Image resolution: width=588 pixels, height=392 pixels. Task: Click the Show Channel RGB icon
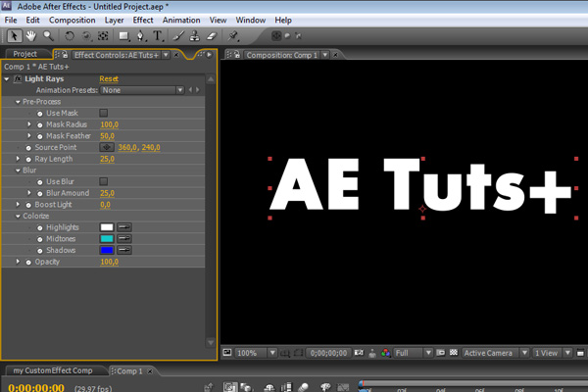385,353
